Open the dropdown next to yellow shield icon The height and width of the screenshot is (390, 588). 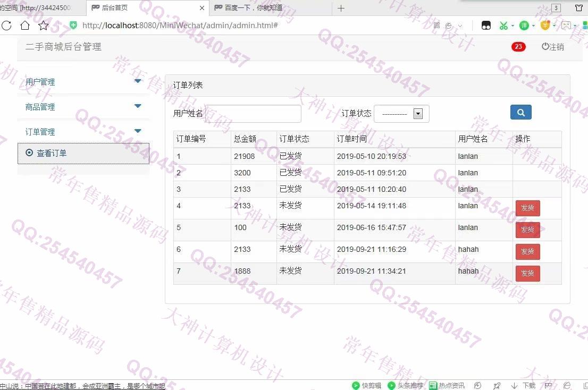(555, 26)
